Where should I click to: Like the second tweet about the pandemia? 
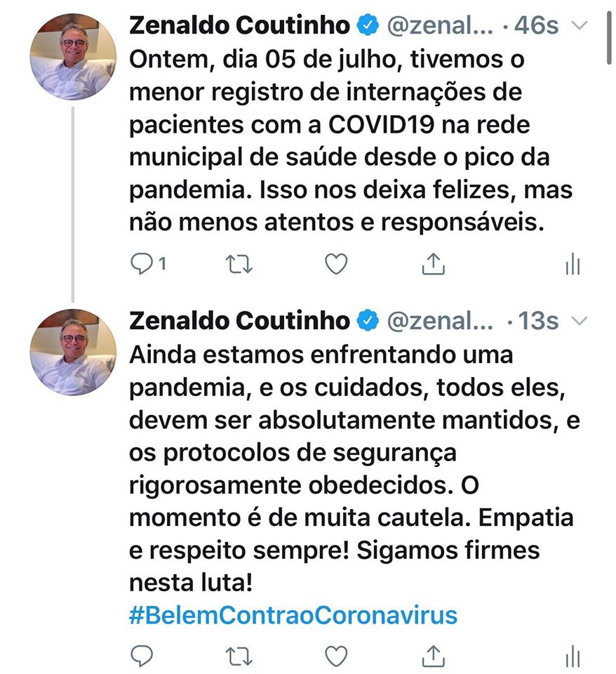click(x=337, y=656)
